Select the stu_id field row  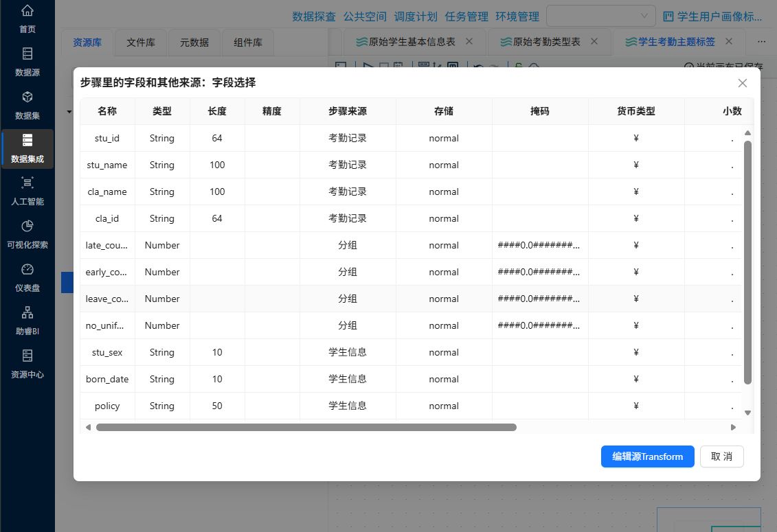(411, 138)
